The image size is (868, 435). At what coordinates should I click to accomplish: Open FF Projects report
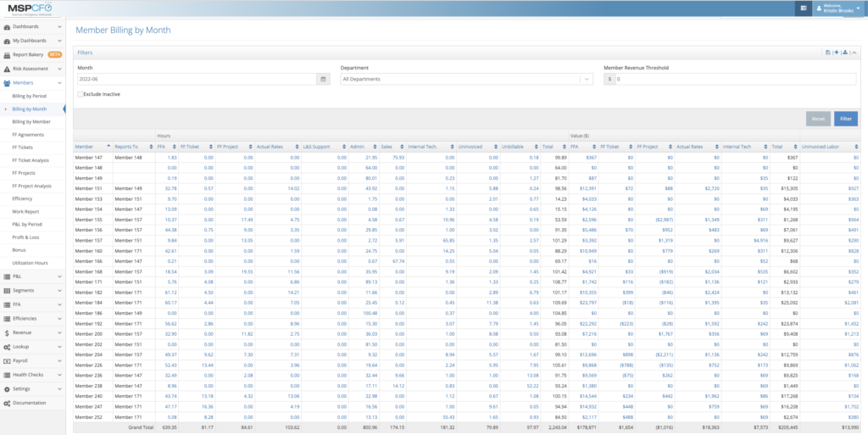pyautogui.click(x=23, y=173)
